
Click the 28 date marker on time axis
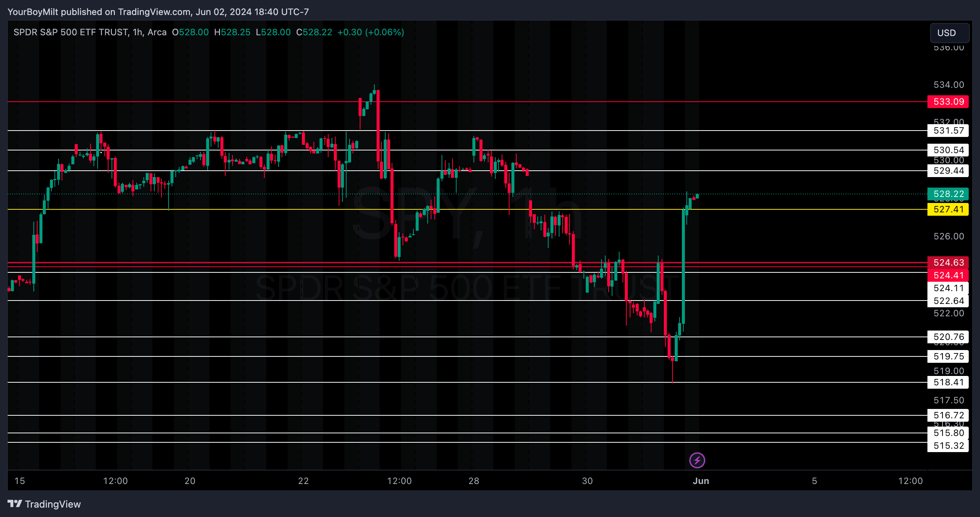[473, 481]
